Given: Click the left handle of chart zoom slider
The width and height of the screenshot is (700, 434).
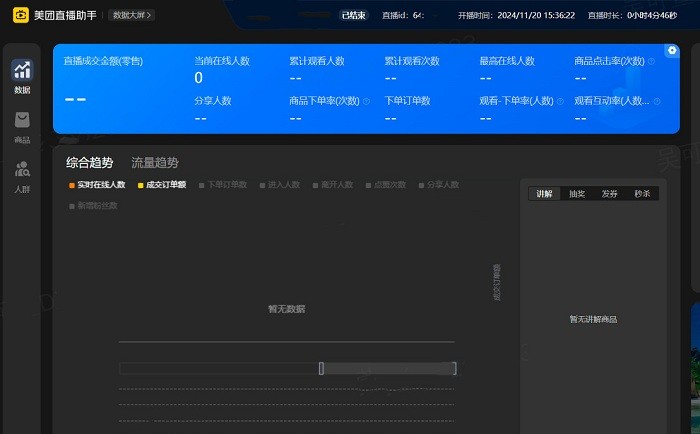Looking at the screenshot, I should point(321,368).
